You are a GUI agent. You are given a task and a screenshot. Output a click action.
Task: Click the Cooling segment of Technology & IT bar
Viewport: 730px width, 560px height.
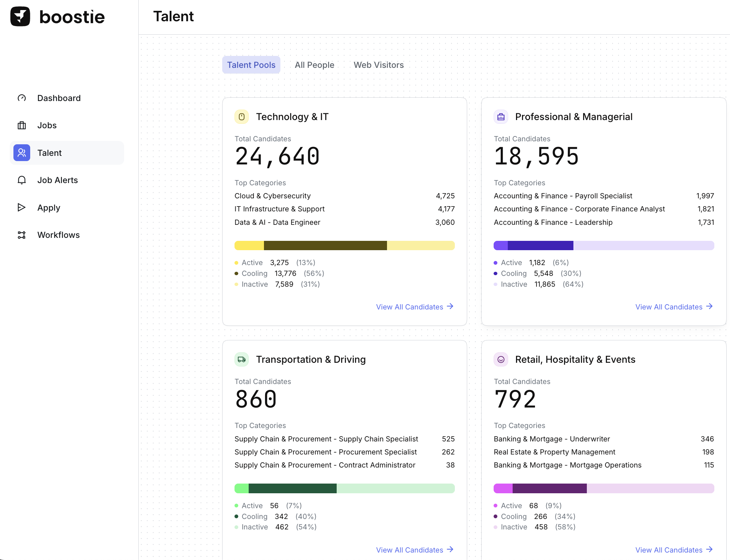click(x=325, y=245)
